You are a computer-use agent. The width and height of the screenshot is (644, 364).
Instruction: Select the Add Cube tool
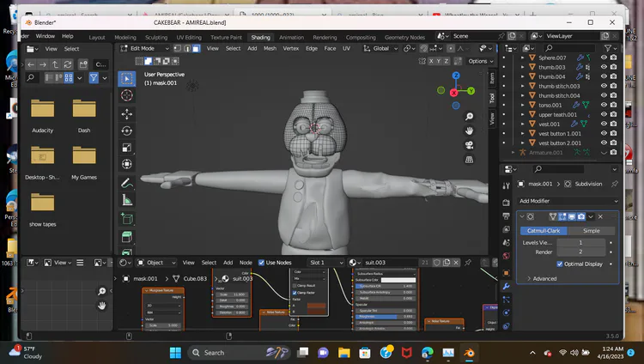pyautogui.click(x=127, y=219)
